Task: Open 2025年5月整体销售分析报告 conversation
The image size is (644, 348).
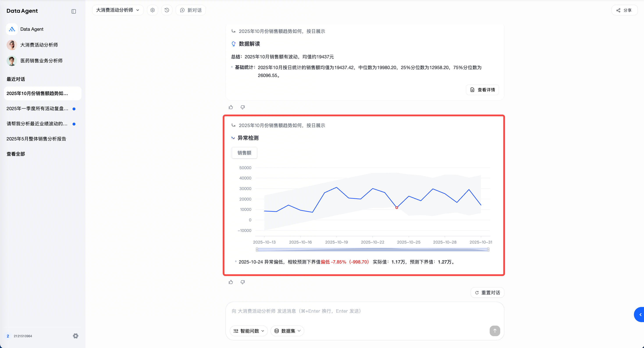Action: tap(36, 139)
